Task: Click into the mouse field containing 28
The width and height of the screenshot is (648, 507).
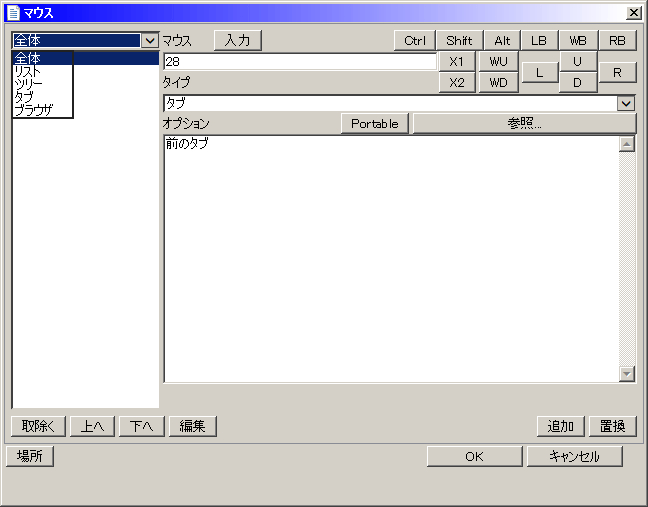Action: tap(298, 62)
